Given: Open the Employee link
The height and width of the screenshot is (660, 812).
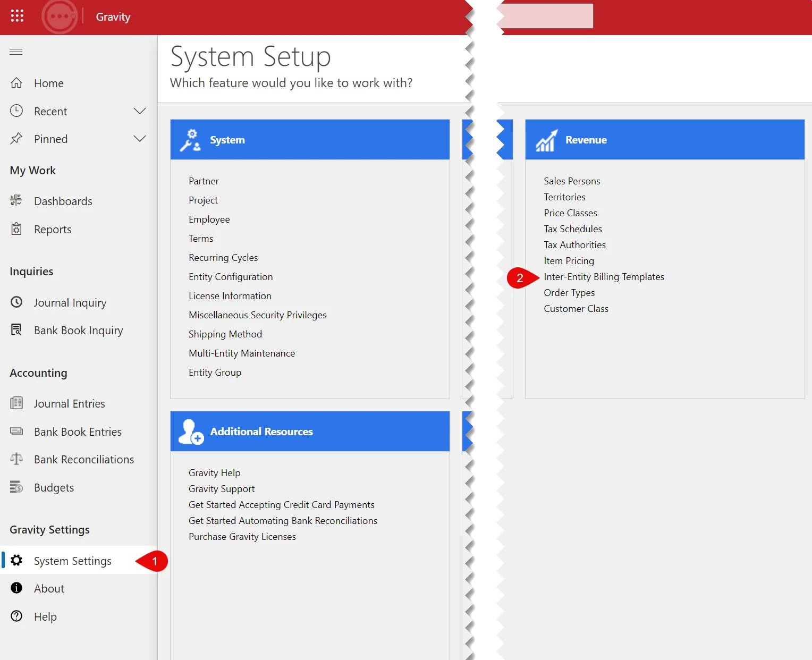Looking at the screenshot, I should pos(209,219).
